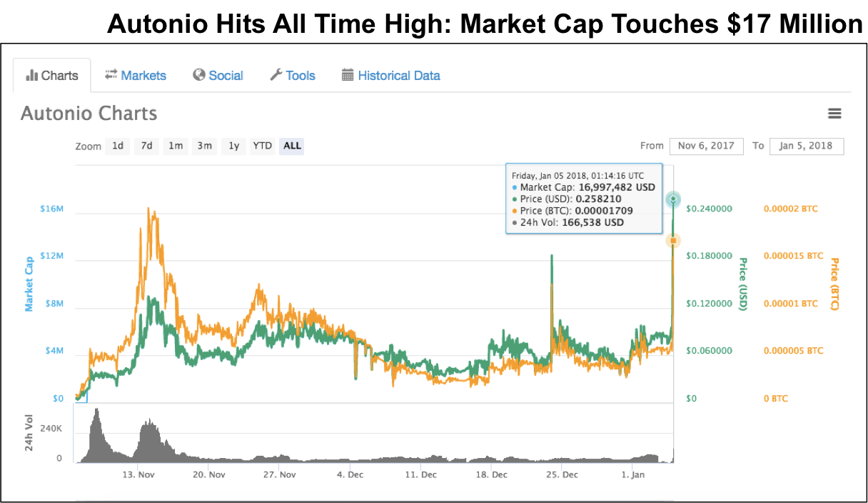The height and width of the screenshot is (503, 868).
Task: Open the Charts tab
Action: coord(52,75)
